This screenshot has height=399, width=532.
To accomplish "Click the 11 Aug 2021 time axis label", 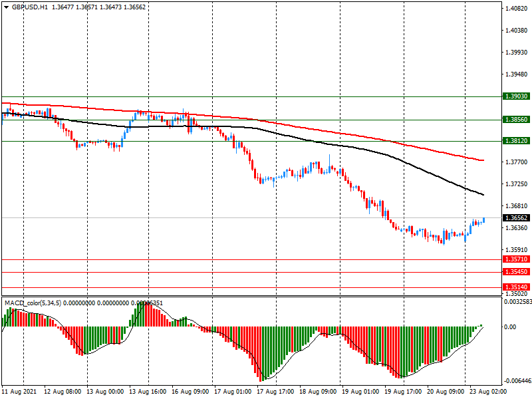I will (19, 392).
